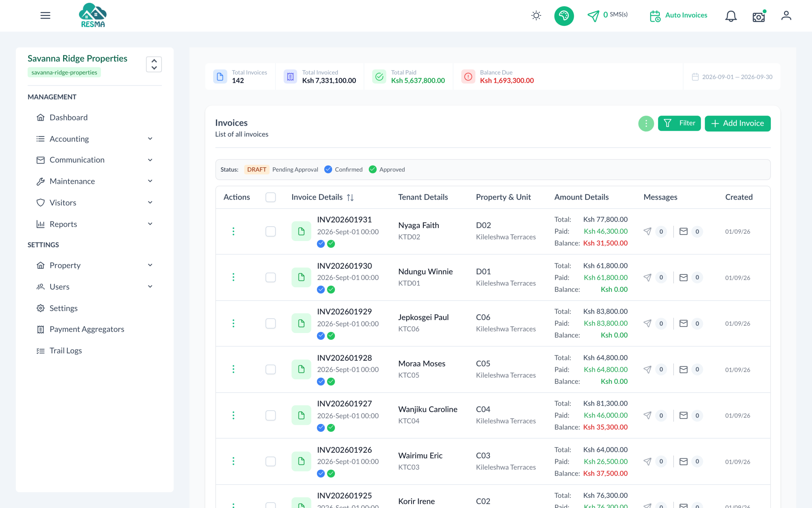
Task: Click the cash payment icon in header
Action: point(759,17)
